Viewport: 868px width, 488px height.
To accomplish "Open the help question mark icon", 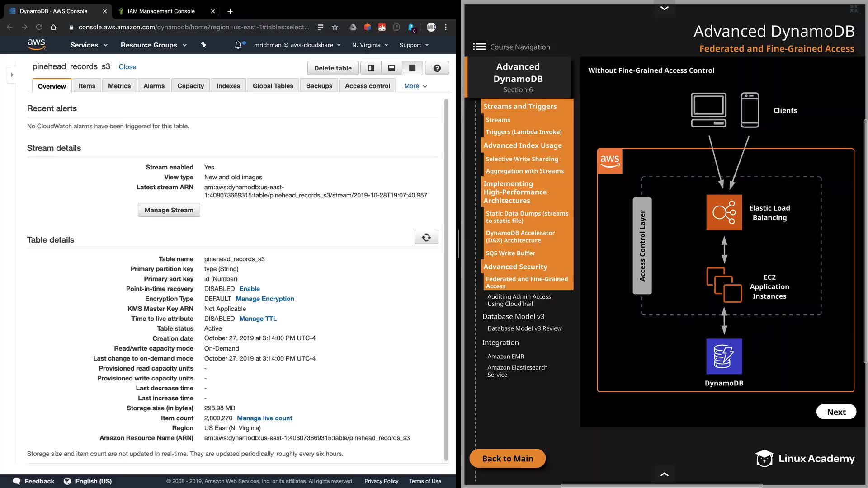I will [x=437, y=68].
